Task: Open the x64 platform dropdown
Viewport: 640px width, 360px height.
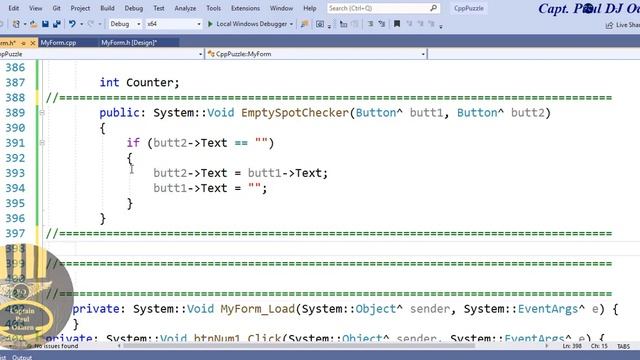Action: point(173,24)
